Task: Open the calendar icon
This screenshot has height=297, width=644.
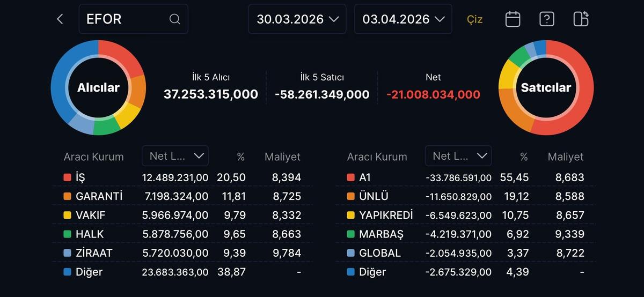Action: (x=513, y=19)
